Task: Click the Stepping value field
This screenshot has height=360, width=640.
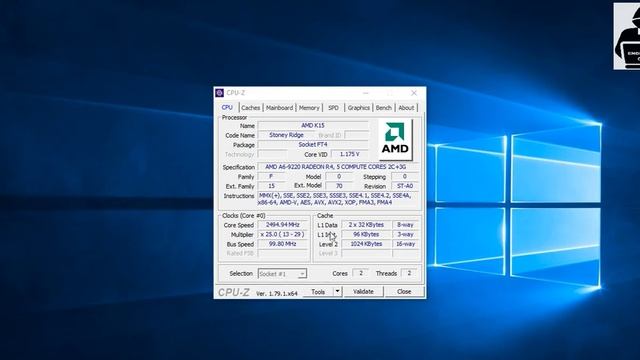Action: pos(405,176)
